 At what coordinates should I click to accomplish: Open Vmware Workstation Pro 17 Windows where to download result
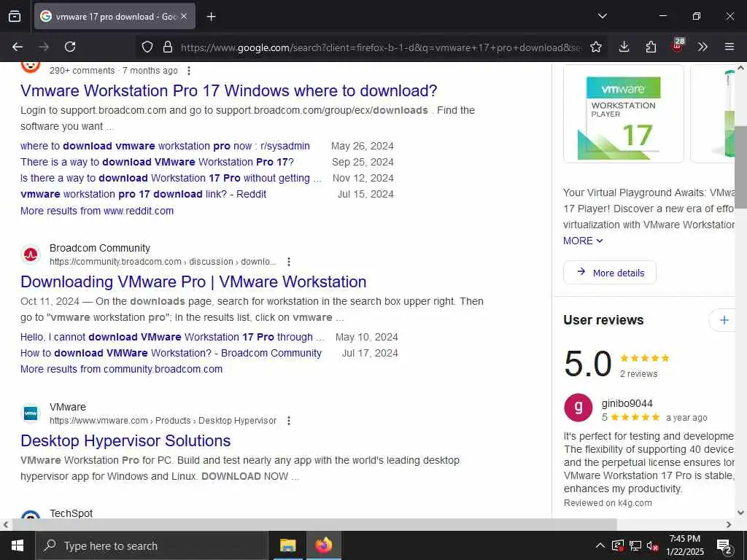coord(228,90)
